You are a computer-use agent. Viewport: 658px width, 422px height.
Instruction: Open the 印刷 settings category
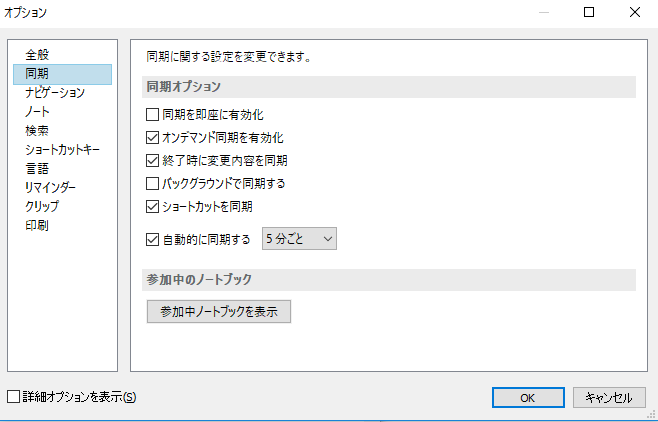[x=37, y=225]
